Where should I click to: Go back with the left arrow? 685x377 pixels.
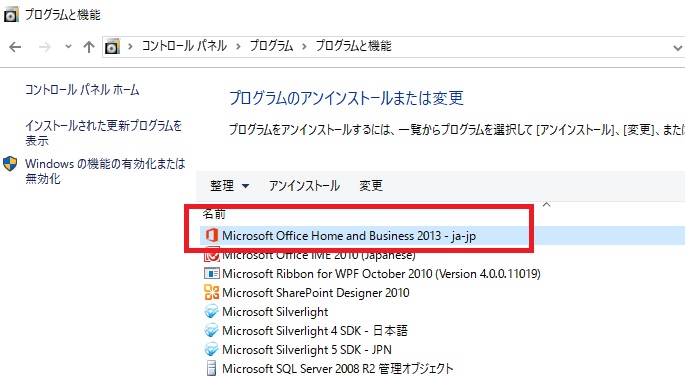tap(15, 47)
